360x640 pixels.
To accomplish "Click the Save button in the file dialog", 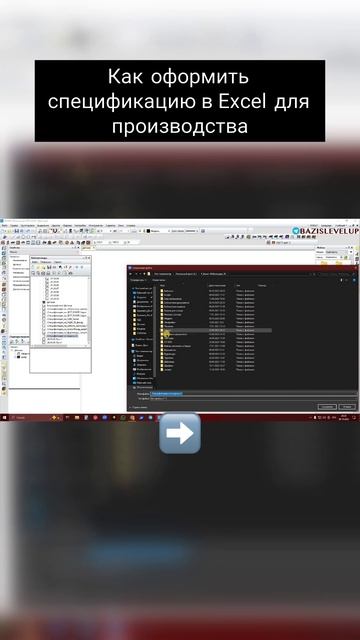I will [x=327, y=407].
